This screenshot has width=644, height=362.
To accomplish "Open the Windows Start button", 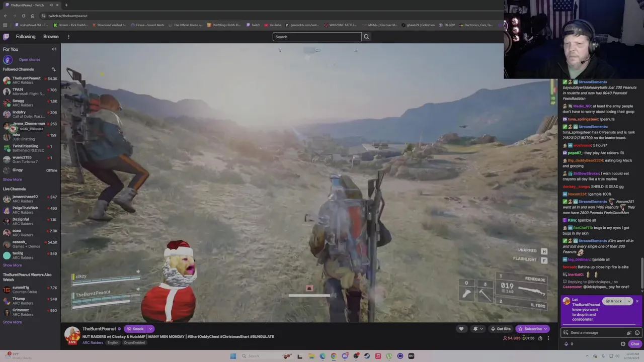I will coord(232,356).
